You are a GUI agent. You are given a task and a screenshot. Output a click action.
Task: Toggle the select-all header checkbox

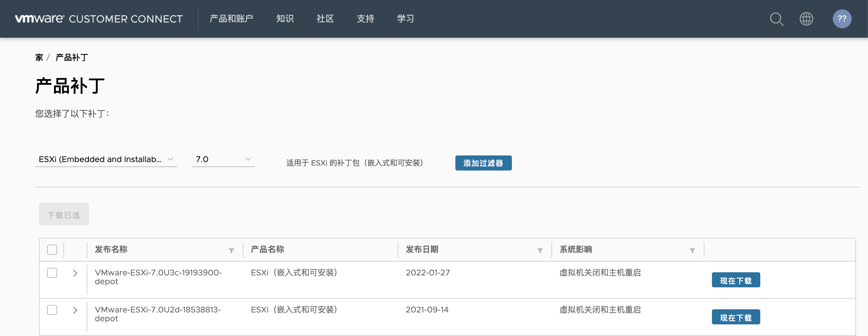coord(52,250)
